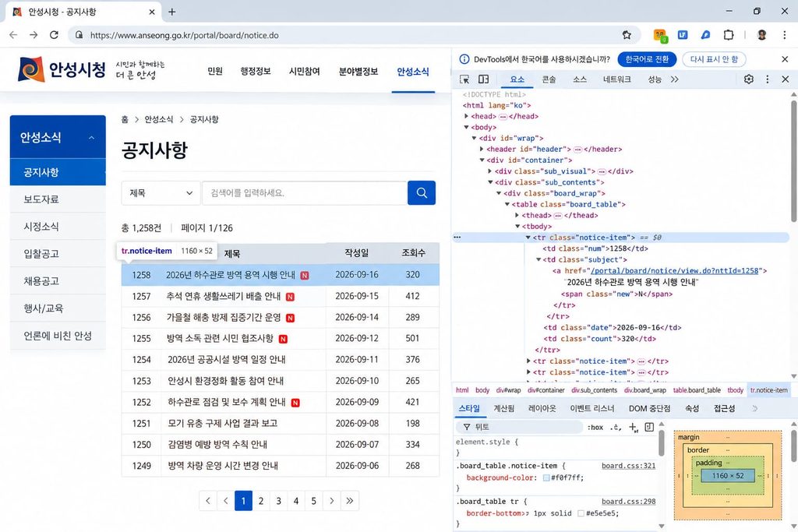The image size is (798, 532).
Task: Click the .cls element classes toggle
Action: [x=616, y=427]
